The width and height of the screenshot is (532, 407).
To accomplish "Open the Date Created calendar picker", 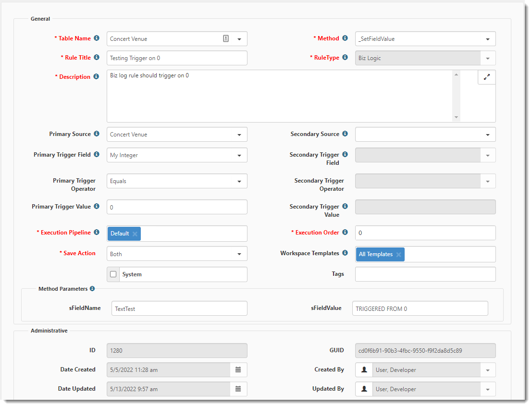I will (238, 370).
